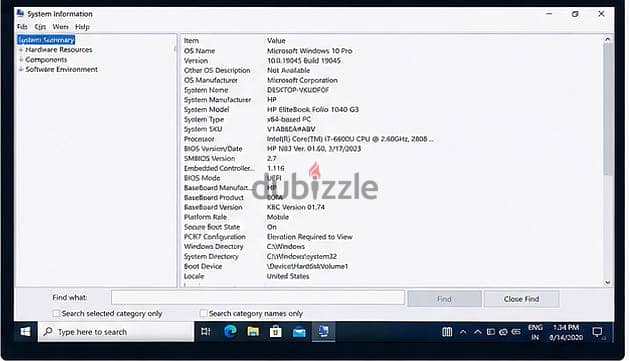
Task: Click the scrollbar up arrow in details pane
Action: point(608,39)
